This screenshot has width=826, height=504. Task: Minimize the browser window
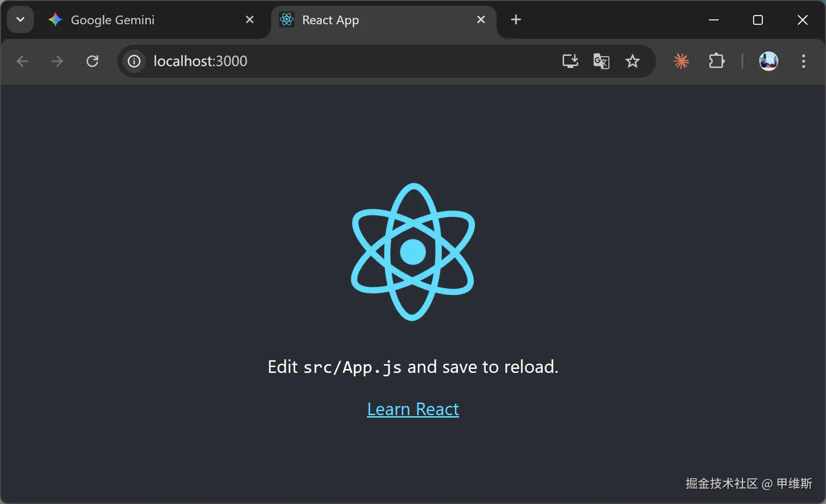pyautogui.click(x=714, y=20)
